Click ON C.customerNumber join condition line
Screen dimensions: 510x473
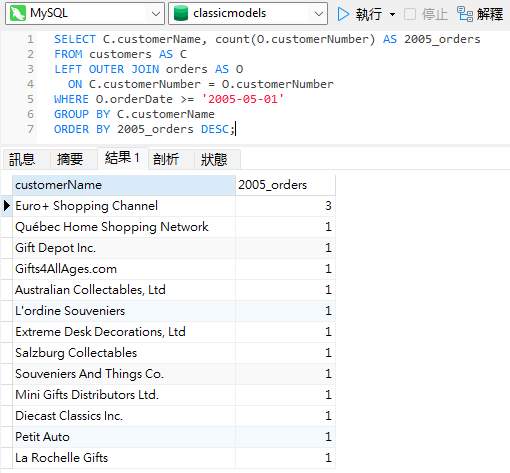click(201, 84)
